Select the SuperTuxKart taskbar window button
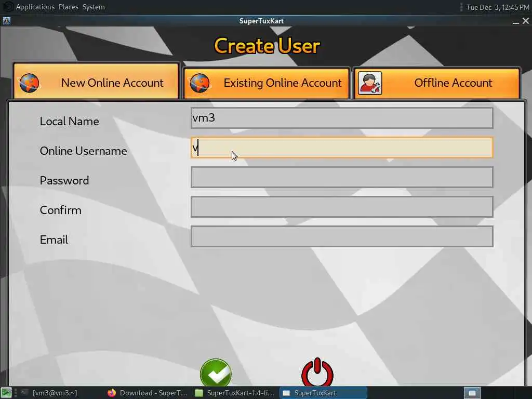 click(x=323, y=393)
